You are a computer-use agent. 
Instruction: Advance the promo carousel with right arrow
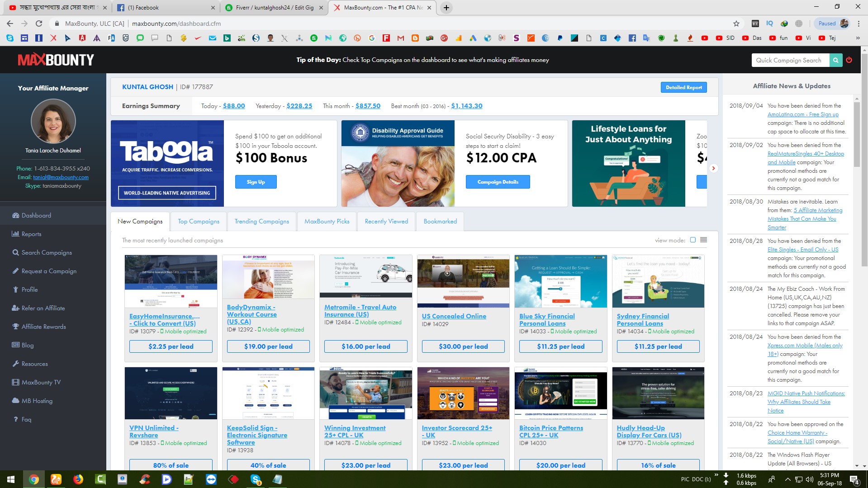(x=713, y=168)
